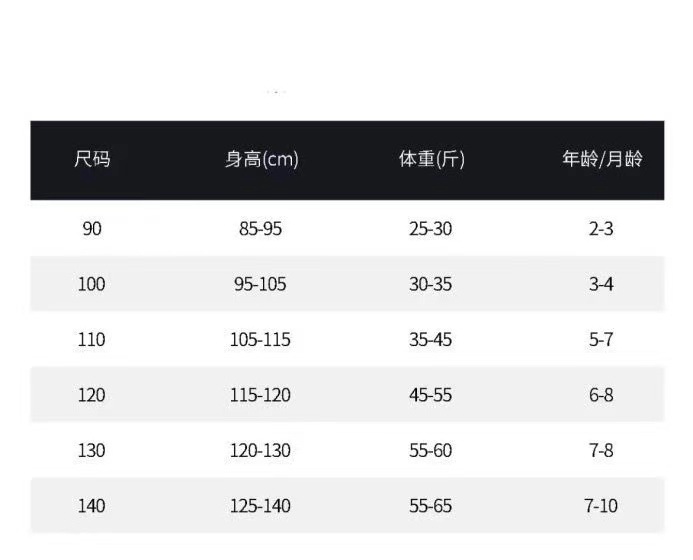
Task: Click the 年龄/月龄 column header
Action: pos(601,159)
